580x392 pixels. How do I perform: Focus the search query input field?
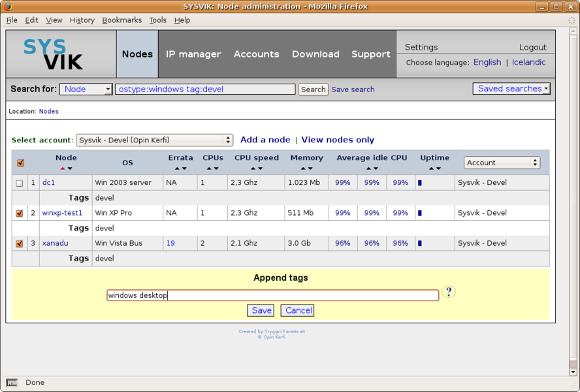pos(205,90)
